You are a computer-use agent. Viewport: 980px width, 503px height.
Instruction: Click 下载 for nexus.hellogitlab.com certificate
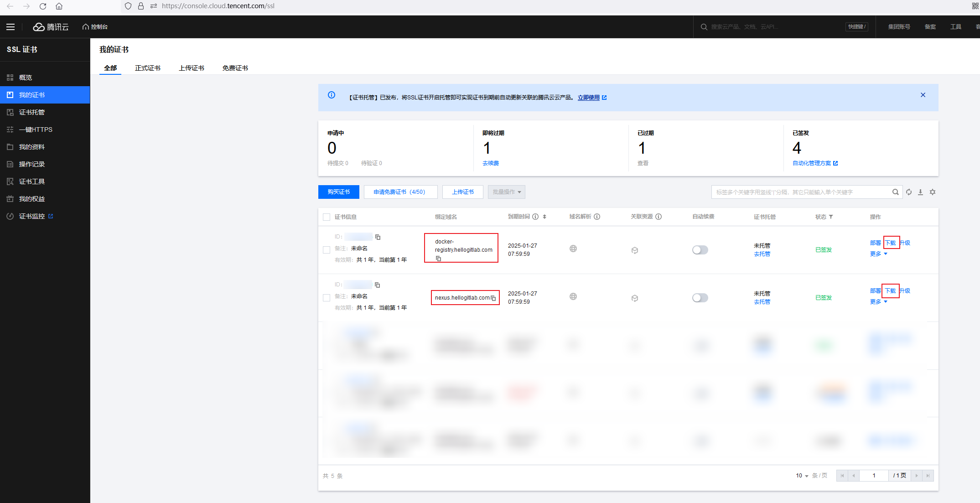pos(891,291)
